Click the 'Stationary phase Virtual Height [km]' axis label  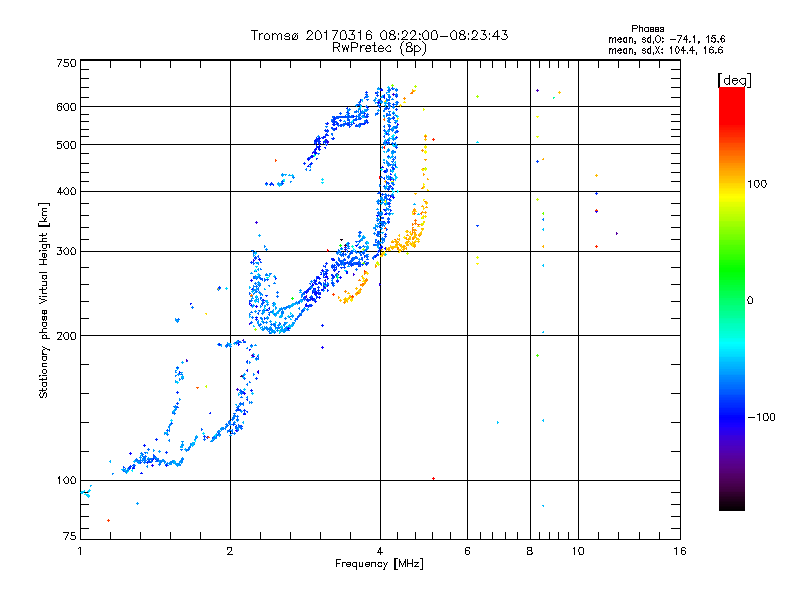pyautogui.click(x=44, y=301)
